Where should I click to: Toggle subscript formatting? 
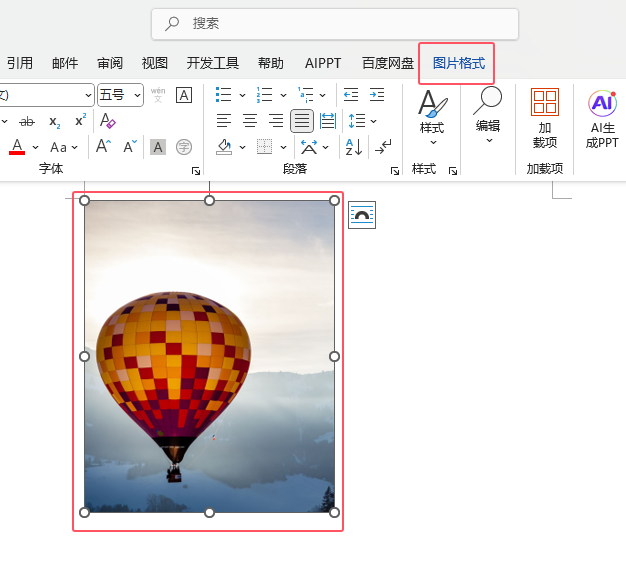[x=54, y=121]
